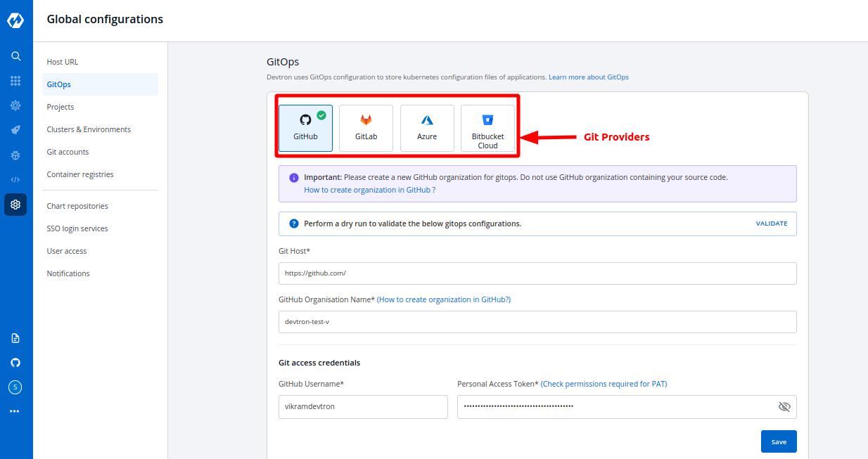Open the charts gear-wheel icon in sidebar
Image resolution: width=868 pixels, height=459 pixels.
15,105
